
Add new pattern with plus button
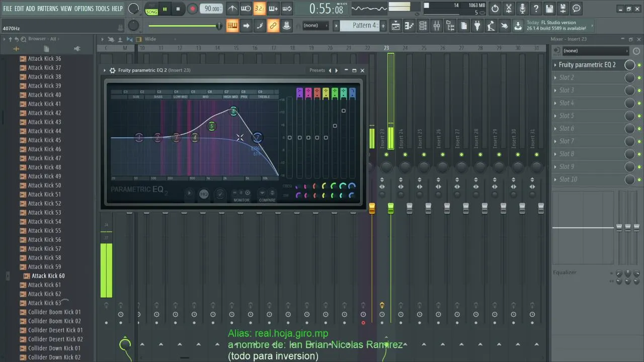click(383, 26)
